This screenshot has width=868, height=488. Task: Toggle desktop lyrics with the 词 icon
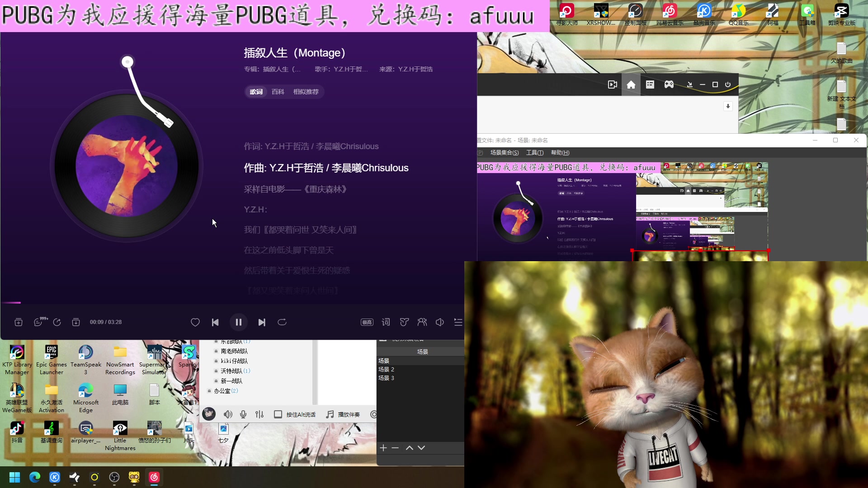pos(386,322)
